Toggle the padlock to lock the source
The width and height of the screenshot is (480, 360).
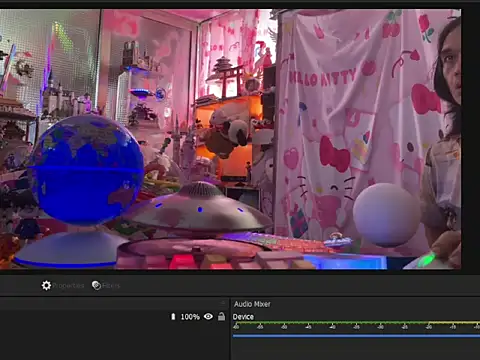click(221, 316)
